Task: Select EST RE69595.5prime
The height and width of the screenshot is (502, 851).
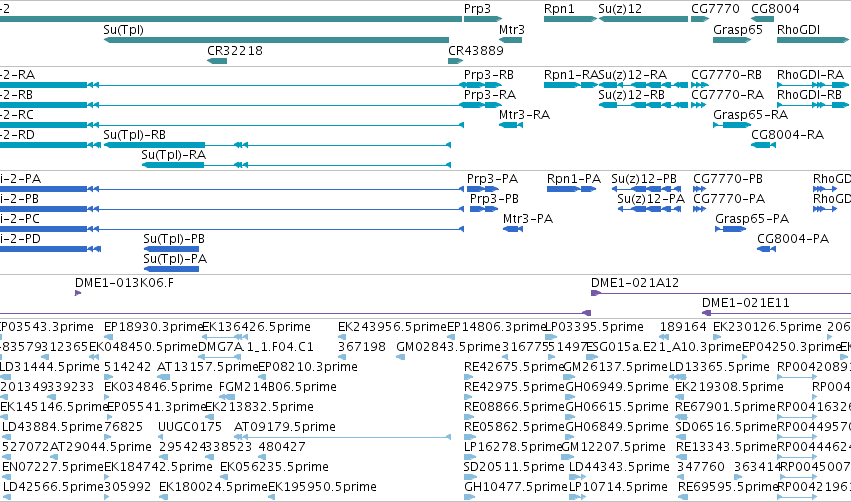Action: (728, 487)
